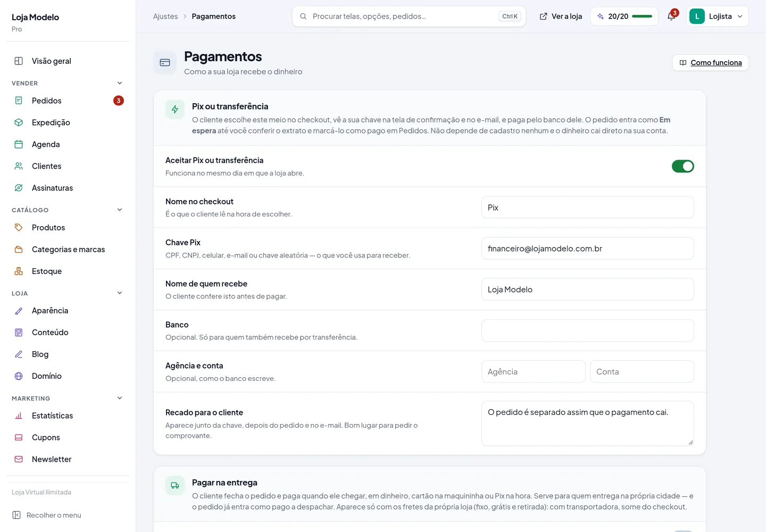
Task: Click the Assinaturas recurring icon
Action: point(19,188)
